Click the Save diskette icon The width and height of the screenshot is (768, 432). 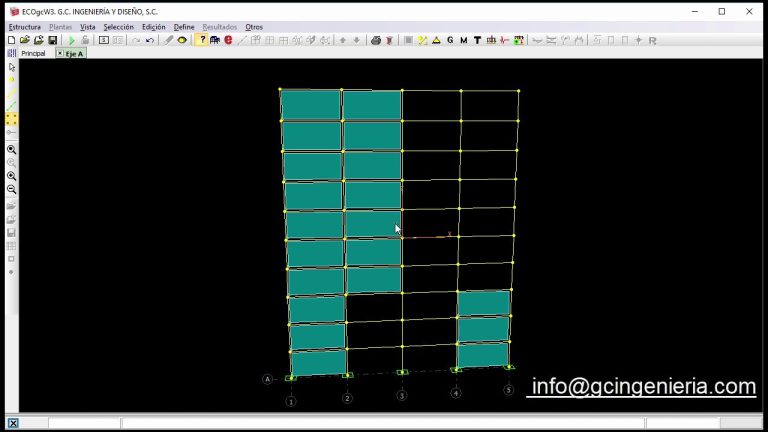click(52, 40)
